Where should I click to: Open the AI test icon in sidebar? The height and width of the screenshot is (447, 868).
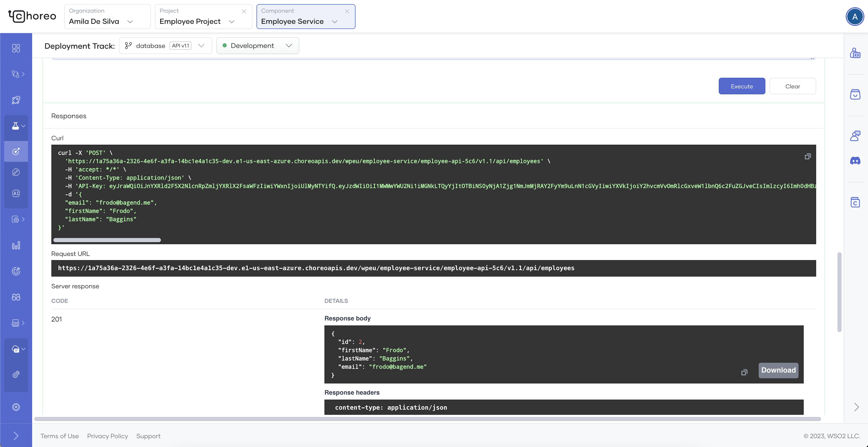[16, 193]
